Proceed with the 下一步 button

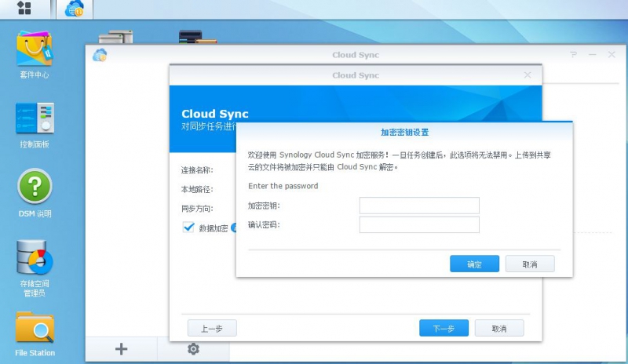point(444,328)
